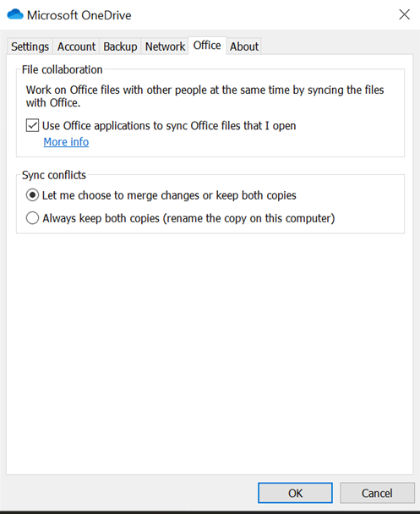Open the Account tab
Screen dimensions: 420x514
click(76, 46)
